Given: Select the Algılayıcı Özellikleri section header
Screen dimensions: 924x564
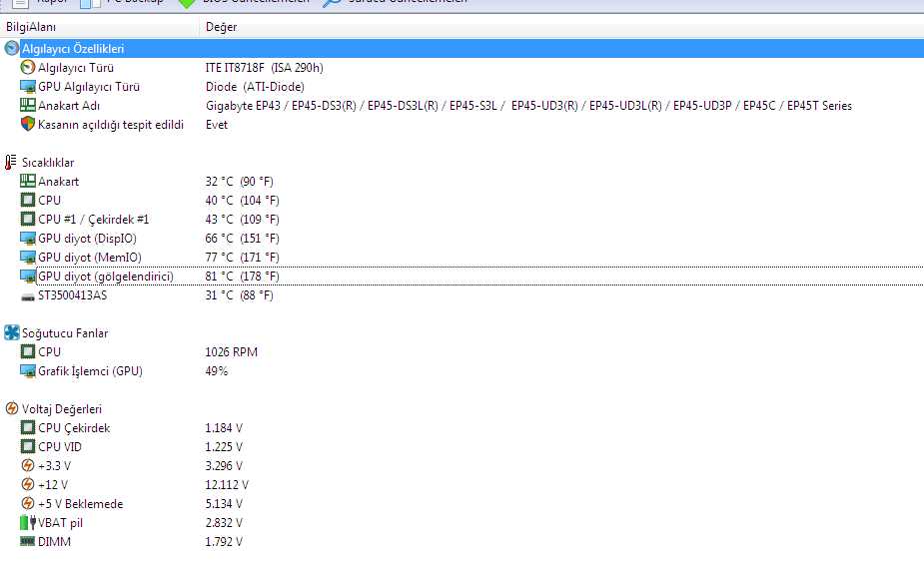Looking at the screenshot, I should (73, 49).
